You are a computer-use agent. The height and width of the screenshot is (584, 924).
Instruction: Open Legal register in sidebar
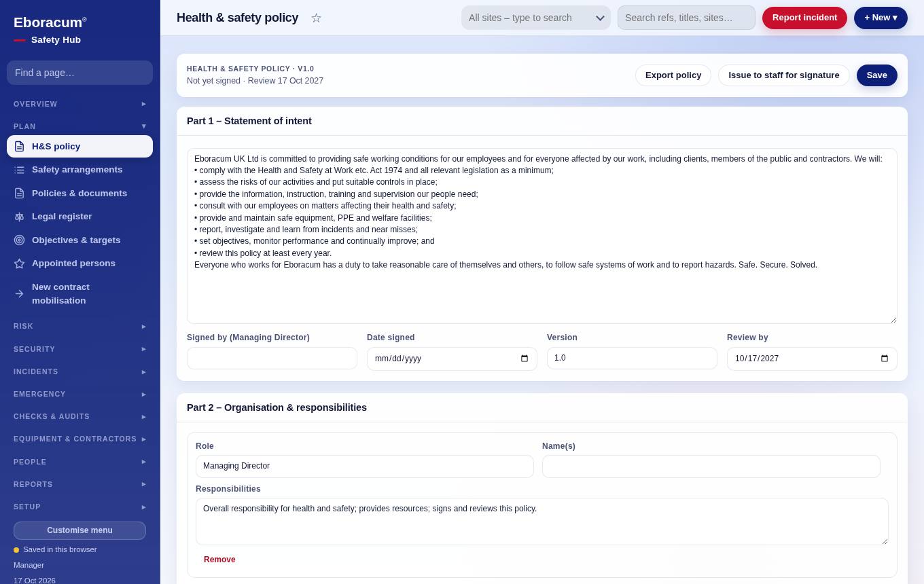79,217
